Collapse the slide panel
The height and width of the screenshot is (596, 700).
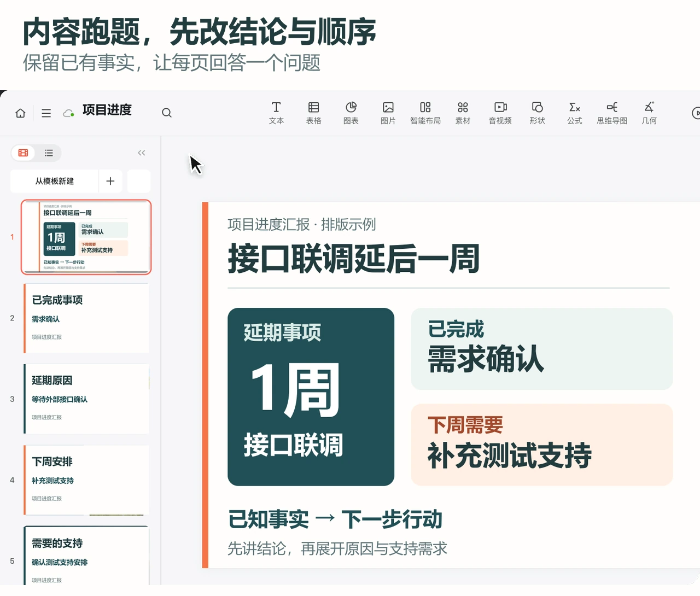tap(142, 153)
